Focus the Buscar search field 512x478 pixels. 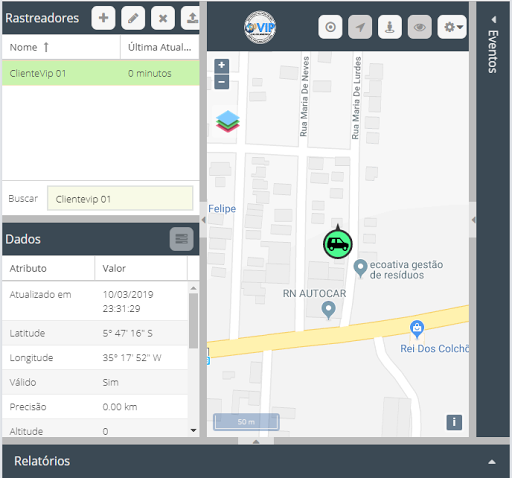pyautogui.click(x=120, y=199)
